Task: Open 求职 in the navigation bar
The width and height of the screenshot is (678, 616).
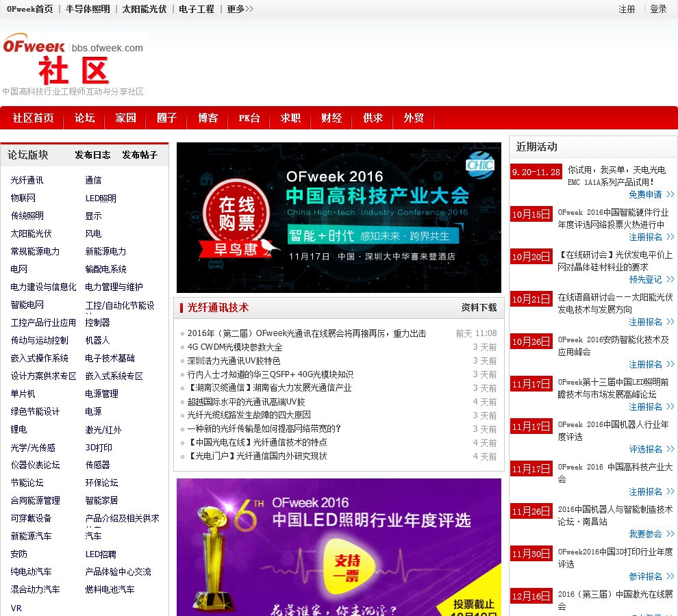Action: tap(290, 118)
